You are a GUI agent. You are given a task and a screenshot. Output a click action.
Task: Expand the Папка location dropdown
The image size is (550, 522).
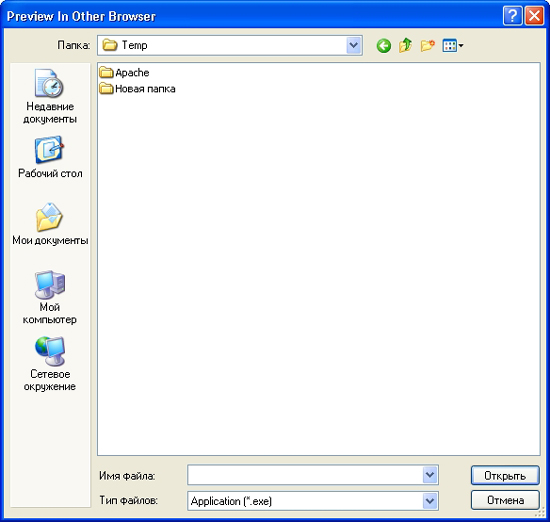(354, 46)
